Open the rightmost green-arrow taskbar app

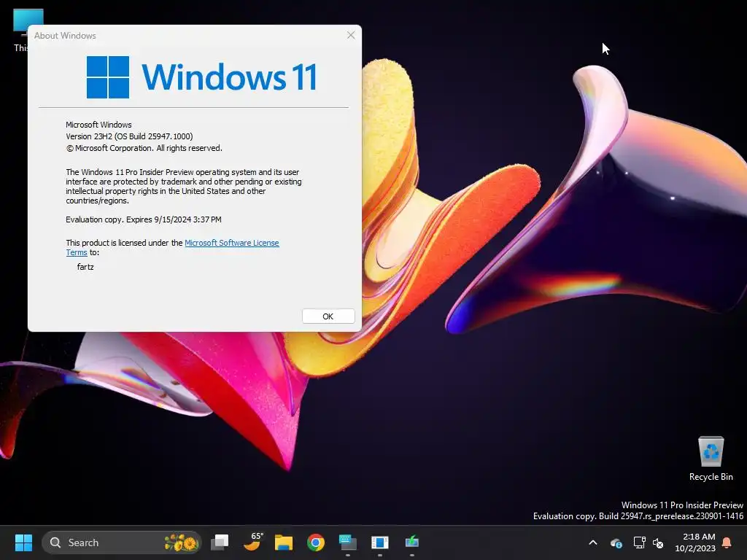click(412, 542)
